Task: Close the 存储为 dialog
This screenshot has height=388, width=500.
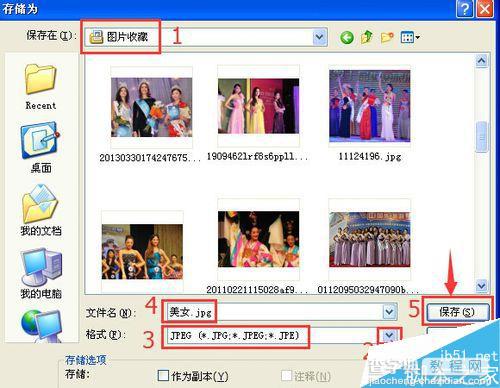Action: point(484,9)
